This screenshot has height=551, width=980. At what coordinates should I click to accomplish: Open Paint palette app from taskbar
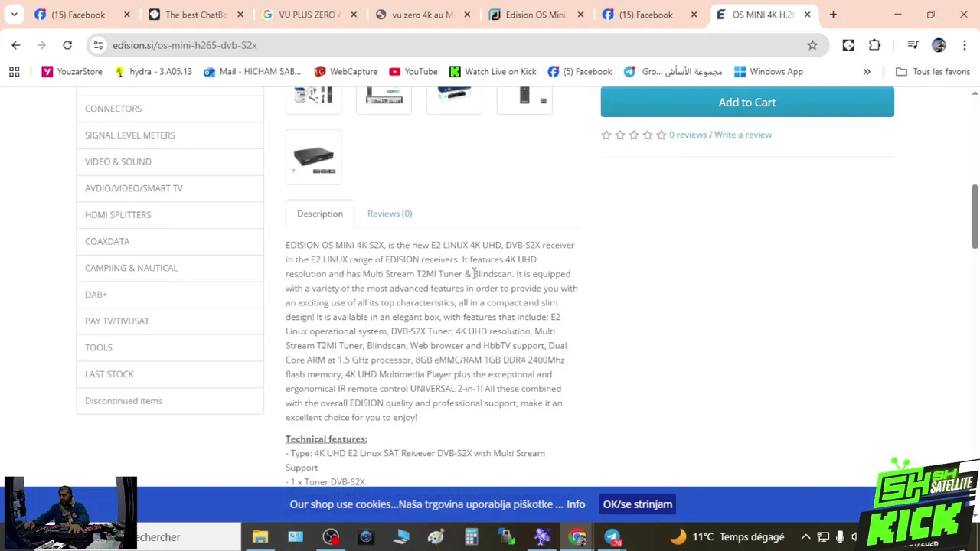[x=436, y=537]
